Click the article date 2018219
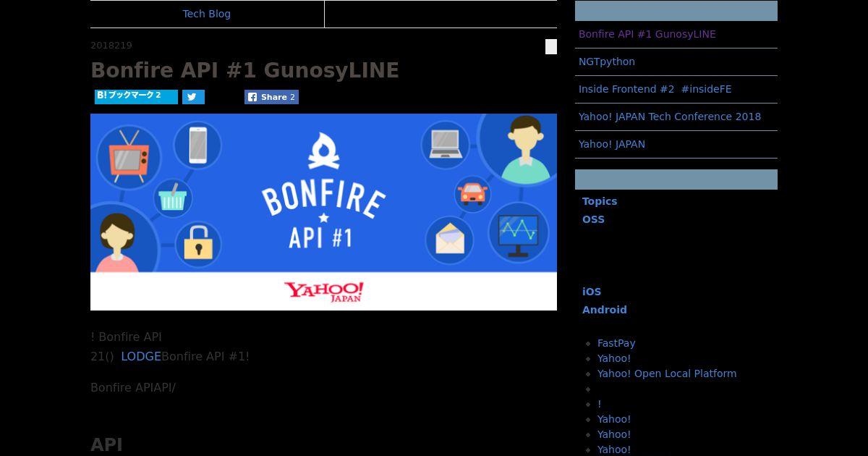The width and height of the screenshot is (868, 456). tap(111, 46)
